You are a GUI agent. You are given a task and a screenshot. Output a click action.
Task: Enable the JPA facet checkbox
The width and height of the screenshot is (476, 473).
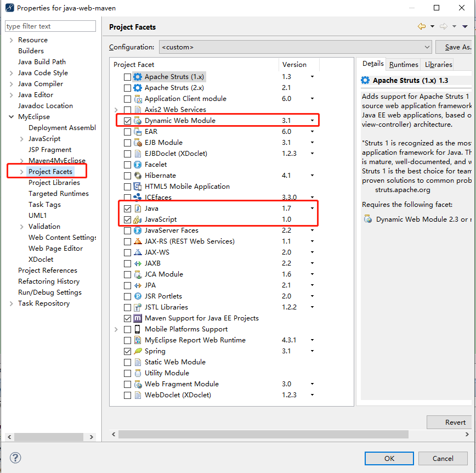(127, 285)
